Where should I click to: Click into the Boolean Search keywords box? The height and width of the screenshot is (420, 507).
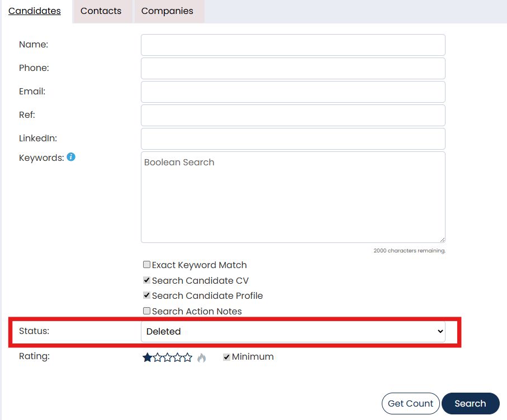pyautogui.click(x=293, y=197)
